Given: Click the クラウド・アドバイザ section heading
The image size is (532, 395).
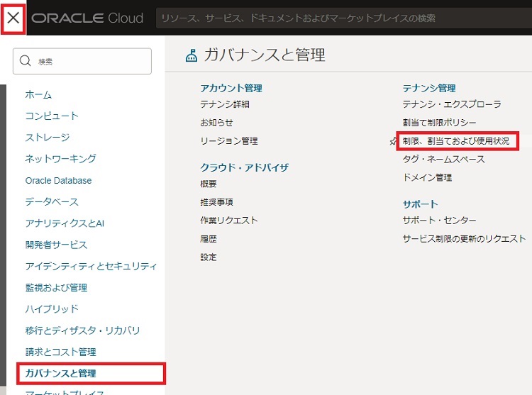Looking at the screenshot, I should tap(244, 167).
